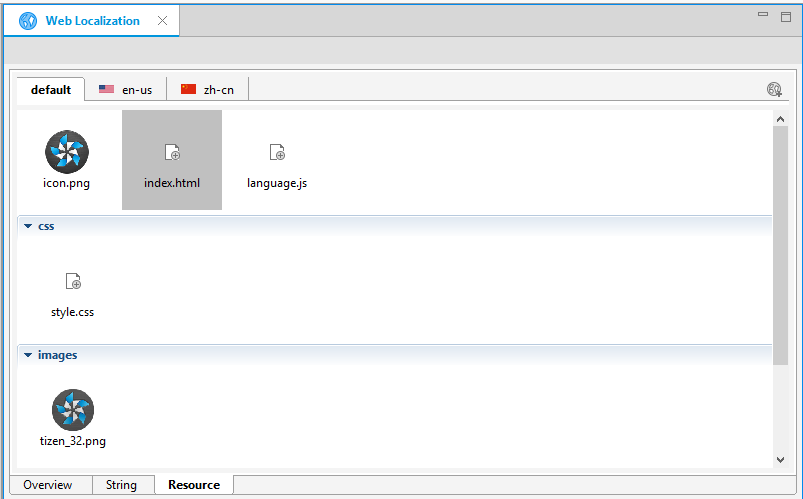Click the China flag on zh-cn tab
The image size is (803, 499).
pos(188,90)
